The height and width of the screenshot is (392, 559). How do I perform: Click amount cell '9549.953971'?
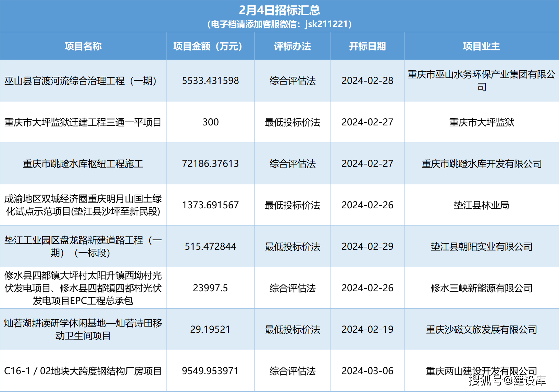coord(210,371)
